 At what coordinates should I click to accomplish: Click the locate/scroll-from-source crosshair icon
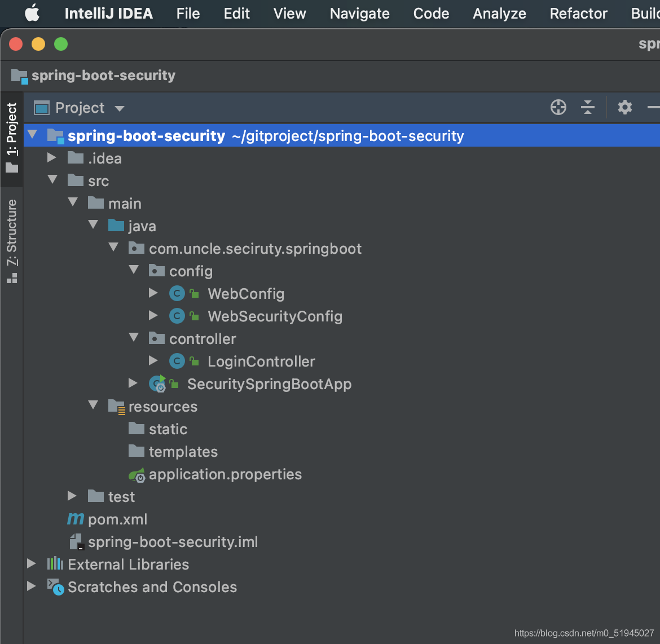[558, 107]
